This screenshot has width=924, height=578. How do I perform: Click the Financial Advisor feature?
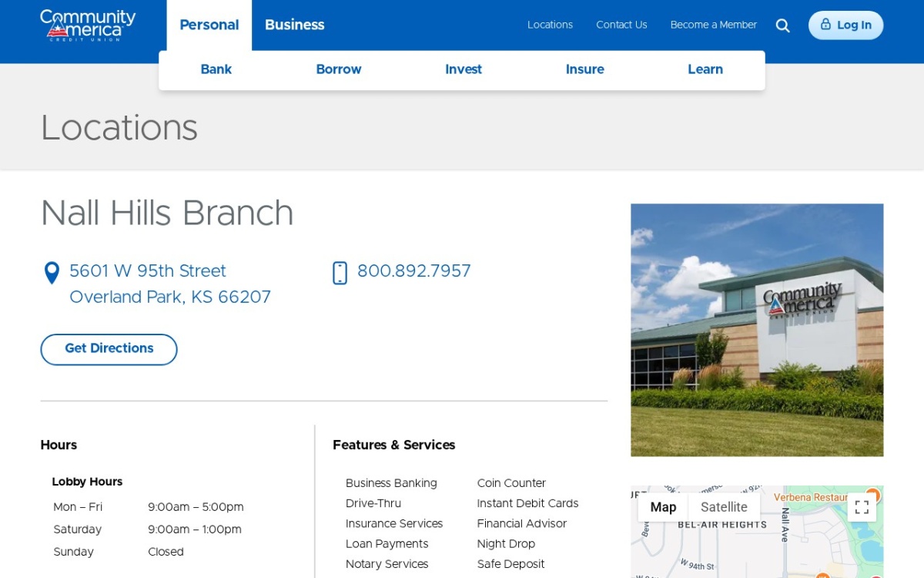tap(522, 524)
